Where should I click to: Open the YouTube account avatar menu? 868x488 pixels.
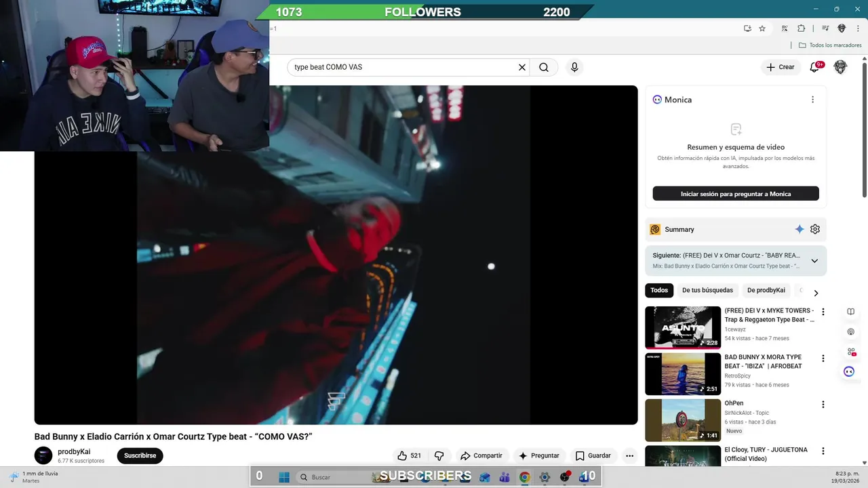tap(840, 67)
